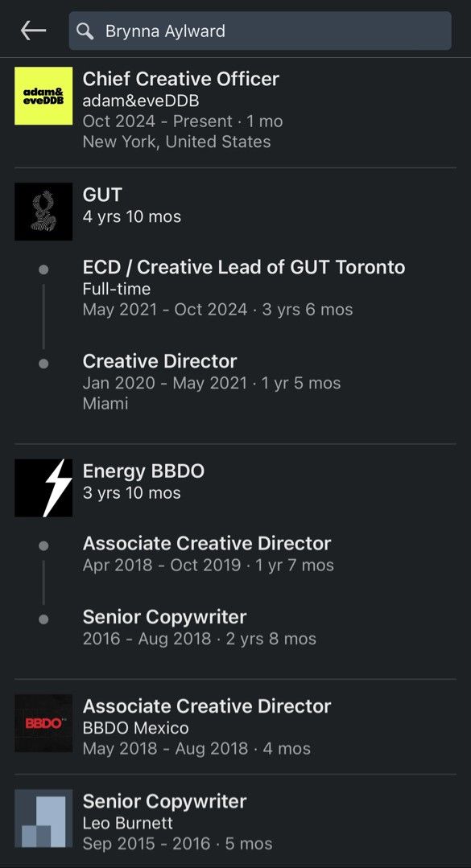
Task: Tap the GUT company name
Action: (102, 195)
